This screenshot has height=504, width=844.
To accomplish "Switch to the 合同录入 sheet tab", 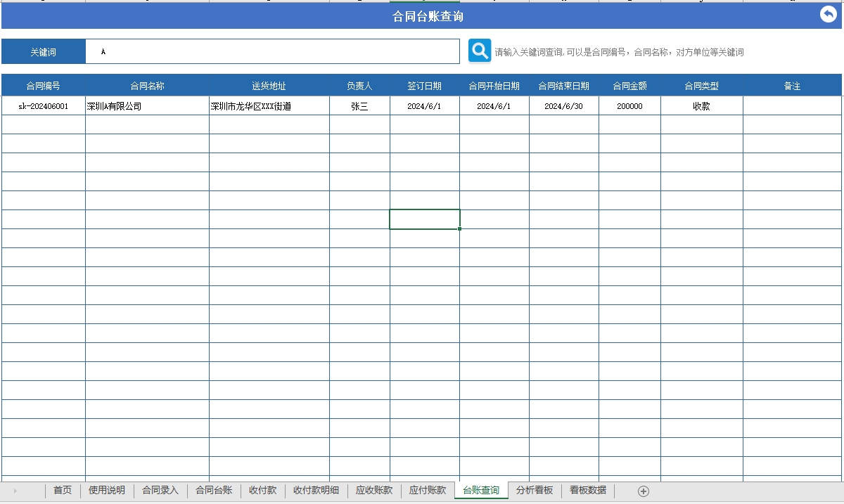I will coord(160,490).
